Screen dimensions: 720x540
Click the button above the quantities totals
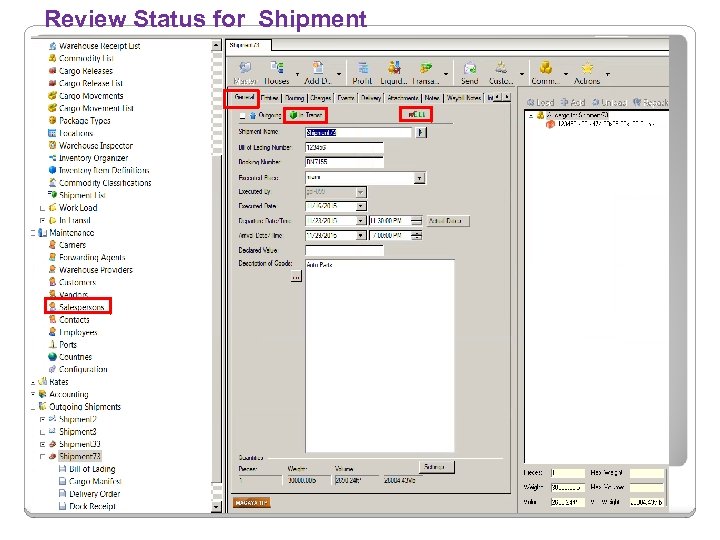pyautogui.click(x=437, y=467)
